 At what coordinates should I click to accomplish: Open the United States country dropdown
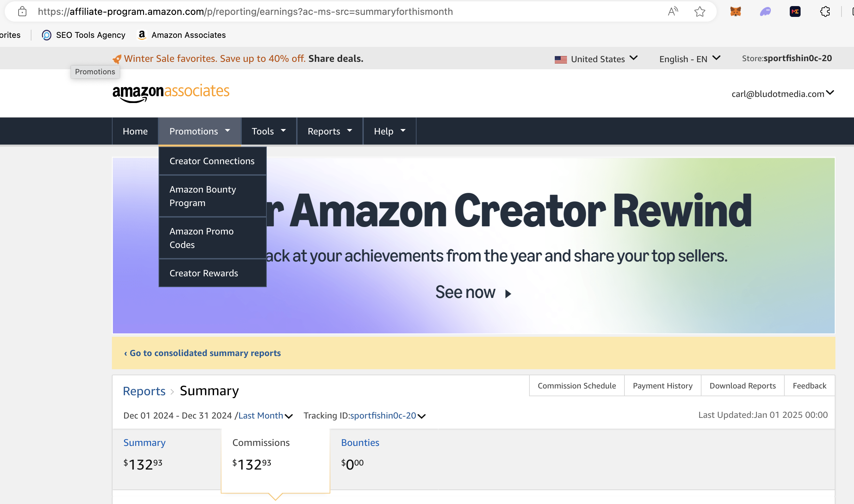[596, 59]
